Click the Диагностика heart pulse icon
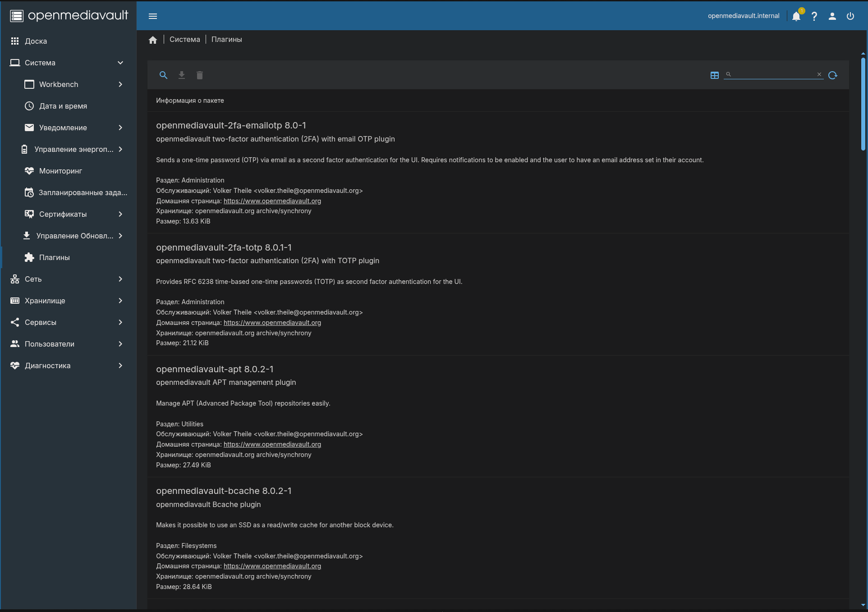Image resolution: width=868 pixels, height=612 pixels. click(x=15, y=365)
